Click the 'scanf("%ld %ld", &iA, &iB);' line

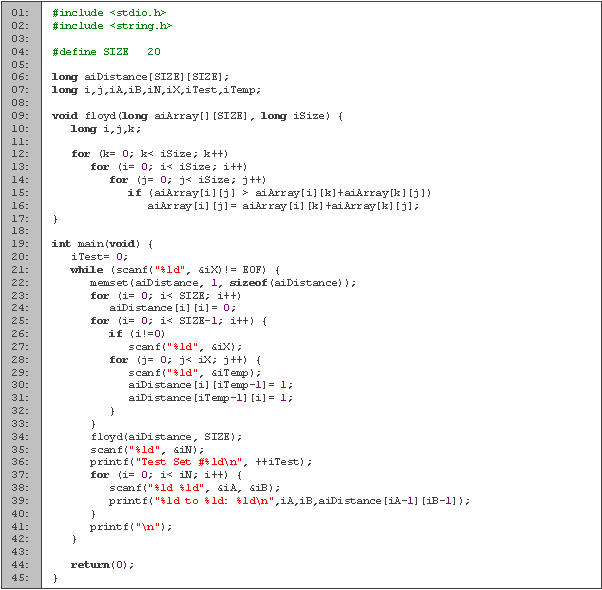coord(195,488)
